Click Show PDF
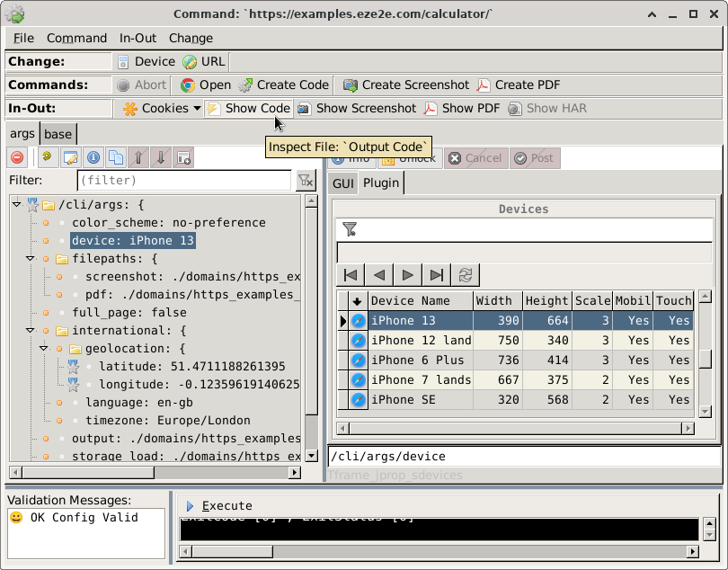728x570 pixels. tap(462, 108)
